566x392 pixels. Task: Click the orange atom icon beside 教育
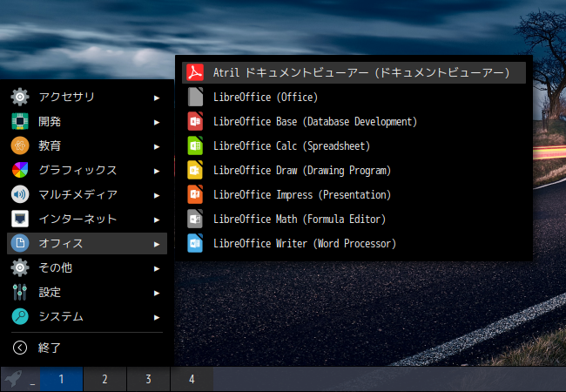[20, 145]
